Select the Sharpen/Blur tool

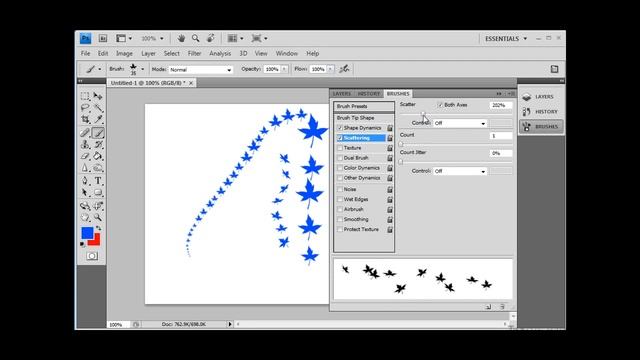point(85,168)
